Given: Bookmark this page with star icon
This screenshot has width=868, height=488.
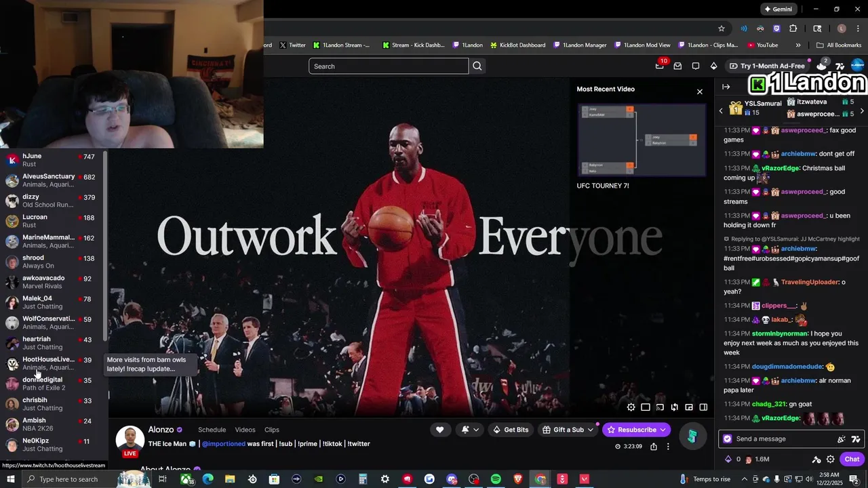Looking at the screenshot, I should pyautogui.click(x=722, y=28).
